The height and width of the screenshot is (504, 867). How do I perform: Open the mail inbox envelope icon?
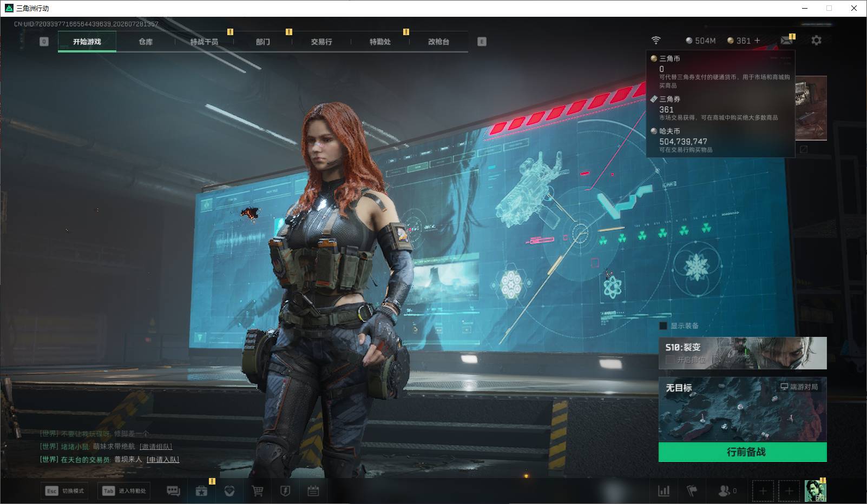(786, 41)
